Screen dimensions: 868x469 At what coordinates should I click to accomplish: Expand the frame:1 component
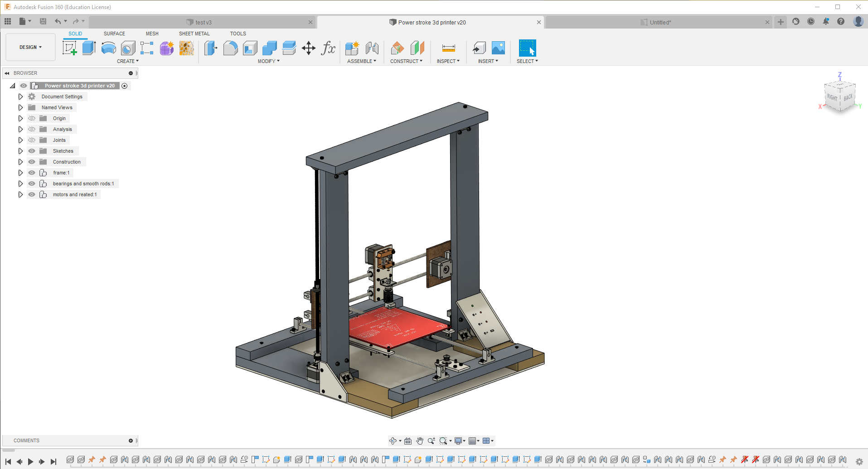[20, 173]
